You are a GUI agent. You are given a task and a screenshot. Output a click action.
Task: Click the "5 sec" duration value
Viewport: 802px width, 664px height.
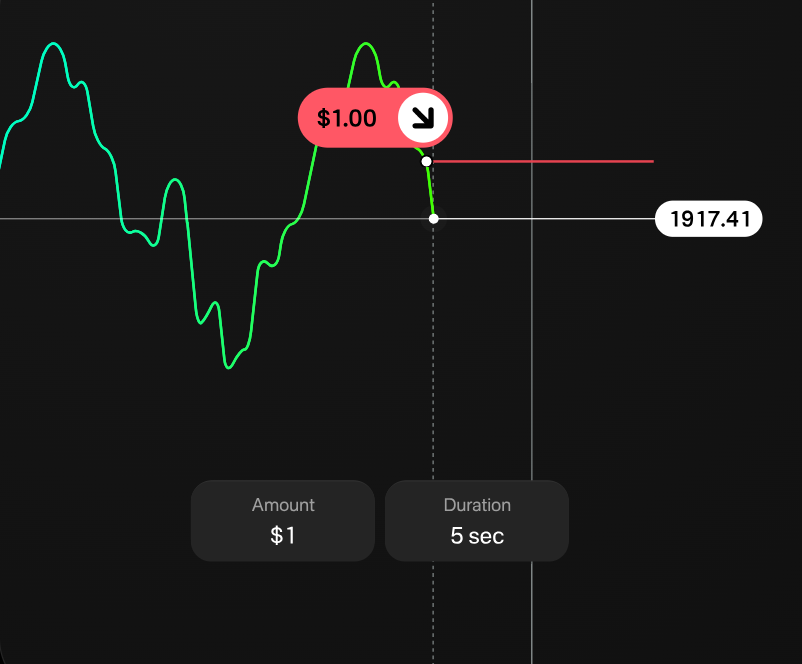pyautogui.click(x=477, y=536)
